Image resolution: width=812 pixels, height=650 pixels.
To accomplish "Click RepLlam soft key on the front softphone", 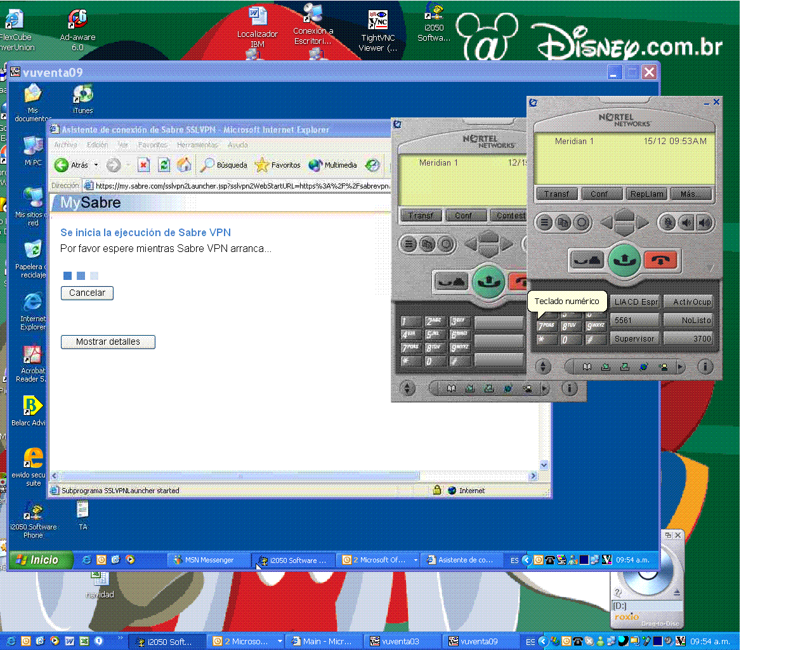I will click(646, 194).
